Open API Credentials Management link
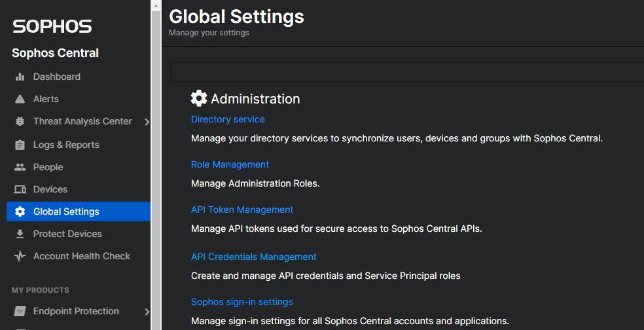The height and width of the screenshot is (330, 644). point(253,257)
